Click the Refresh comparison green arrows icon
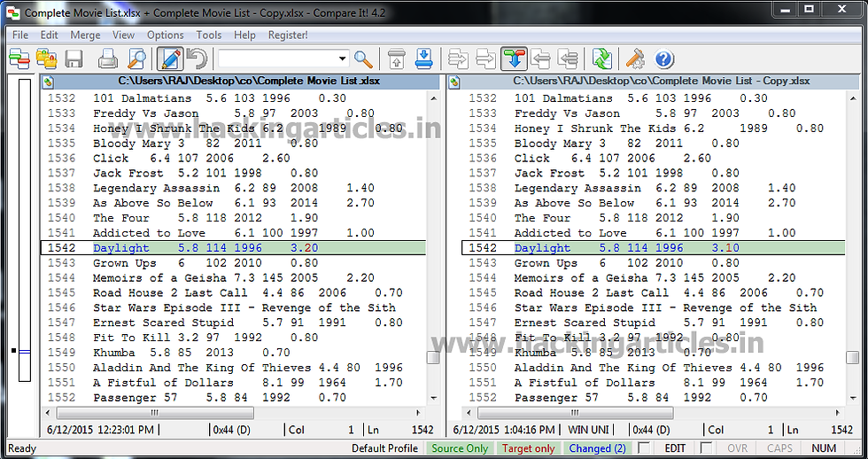The width and height of the screenshot is (868, 459). pos(601,58)
